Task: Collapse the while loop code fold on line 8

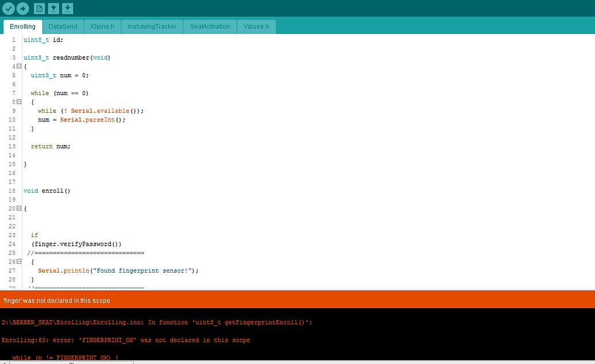Action: [18, 102]
